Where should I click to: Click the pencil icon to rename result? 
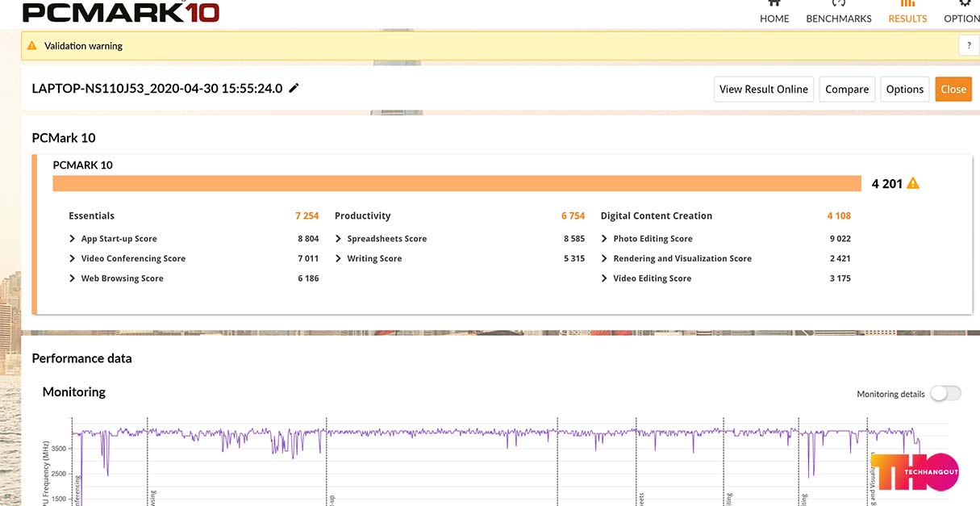[x=294, y=89]
